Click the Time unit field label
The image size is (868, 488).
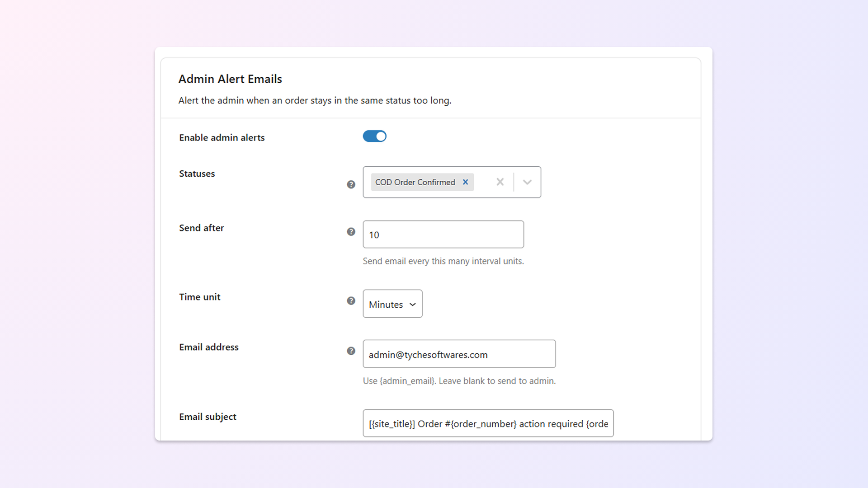[x=199, y=297]
